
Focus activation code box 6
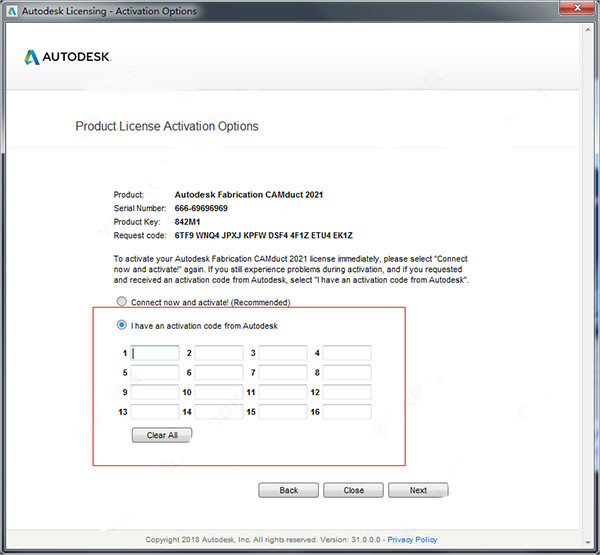(x=219, y=373)
